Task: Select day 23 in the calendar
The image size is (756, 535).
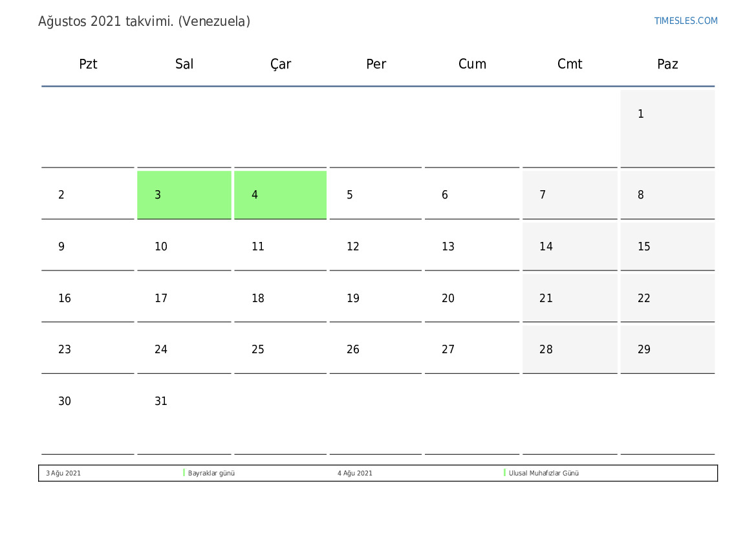Action: click(x=88, y=349)
